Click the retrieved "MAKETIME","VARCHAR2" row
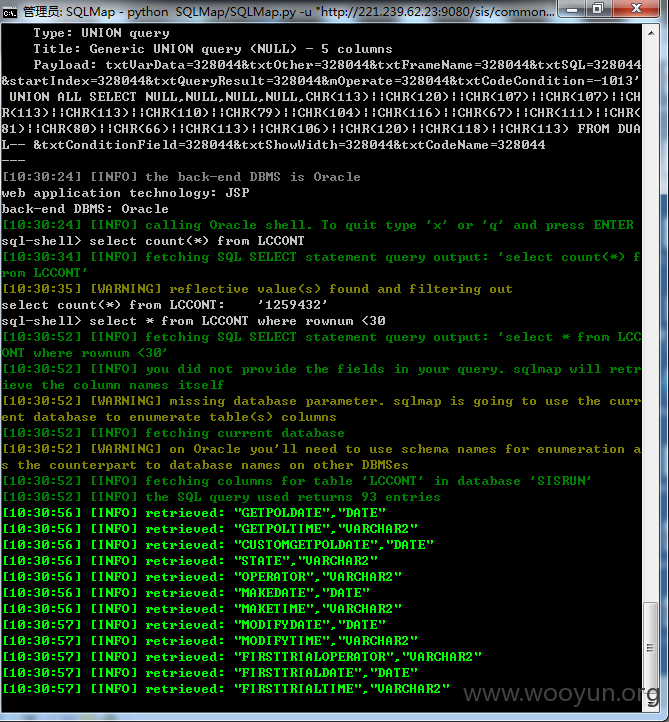Viewport: 669px width, 722px height. 202,609
